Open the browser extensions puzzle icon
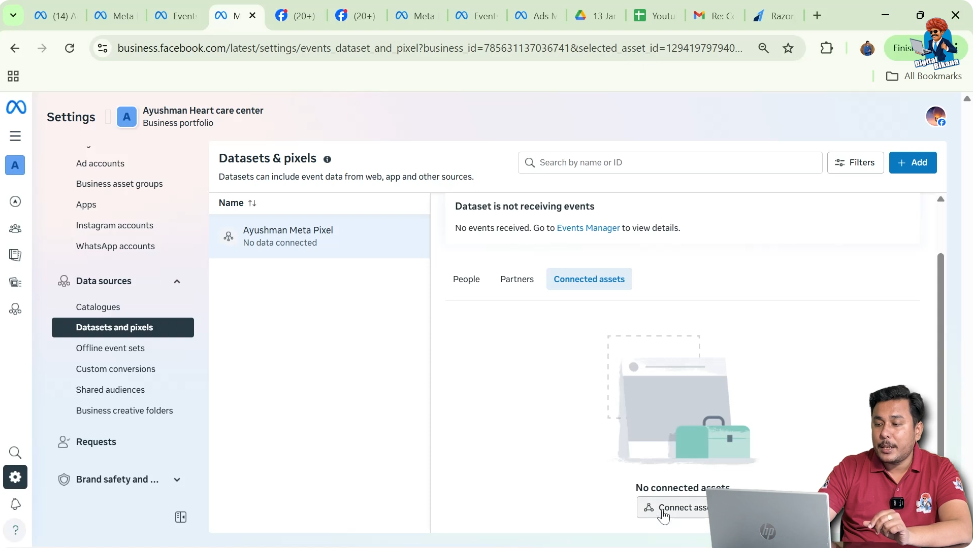The image size is (975, 549). point(826,48)
